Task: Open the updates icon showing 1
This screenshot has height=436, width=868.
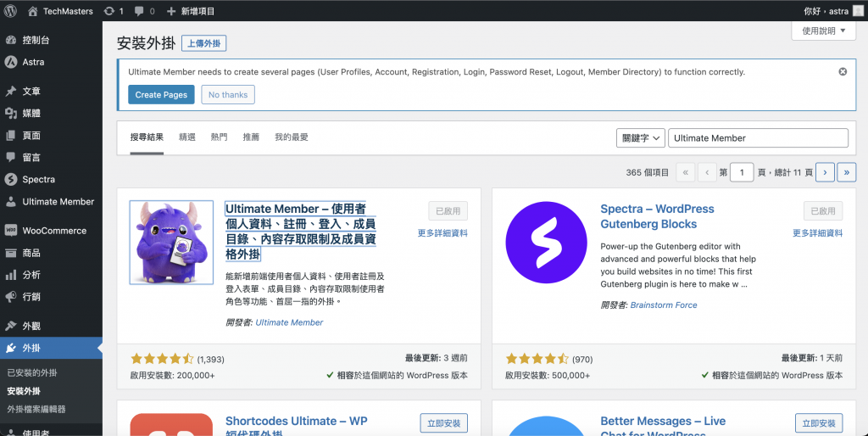Action: 109,11
